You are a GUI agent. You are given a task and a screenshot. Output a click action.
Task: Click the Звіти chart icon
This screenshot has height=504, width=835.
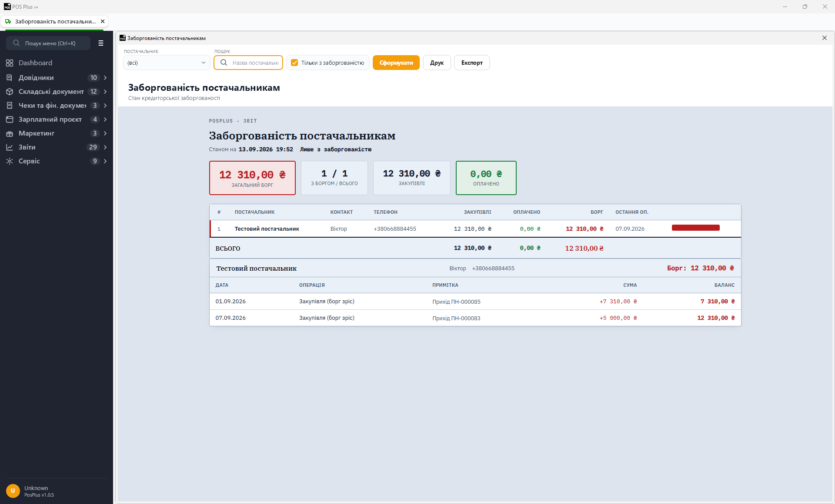pyautogui.click(x=10, y=147)
